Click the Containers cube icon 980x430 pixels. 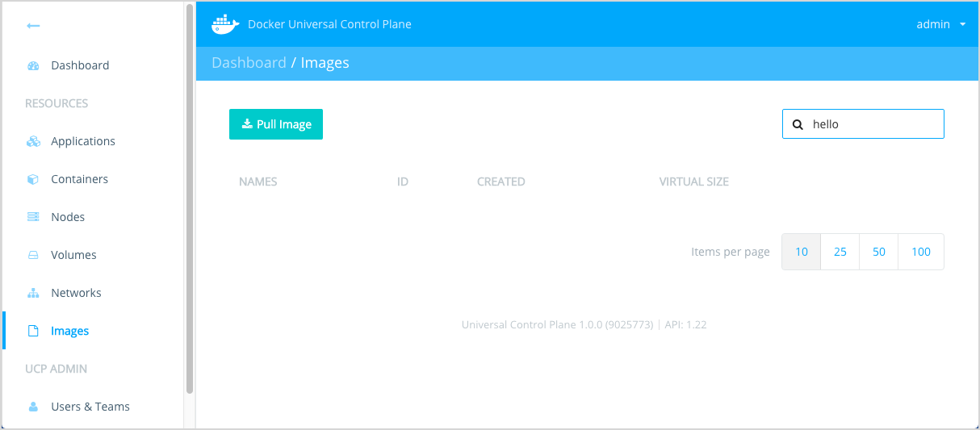(x=33, y=179)
